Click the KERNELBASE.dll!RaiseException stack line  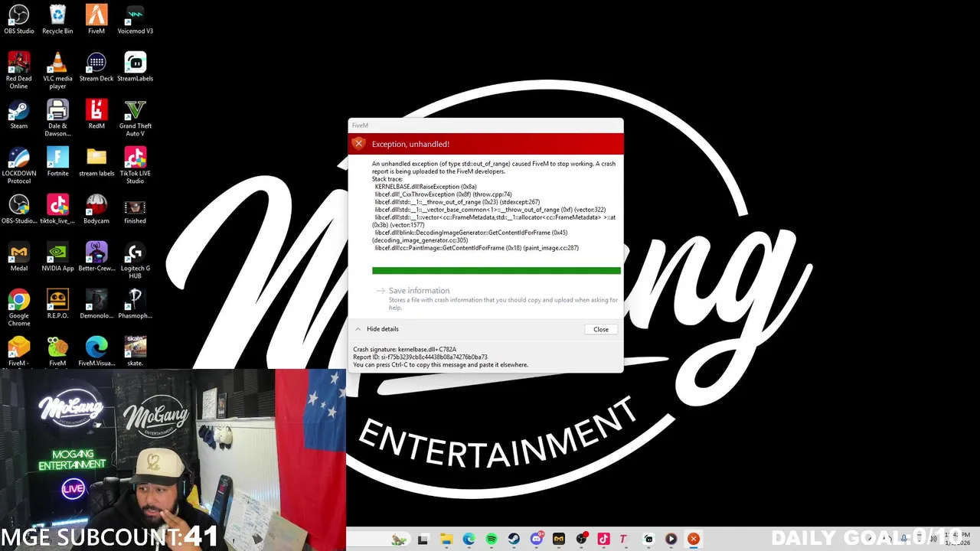[x=426, y=187]
